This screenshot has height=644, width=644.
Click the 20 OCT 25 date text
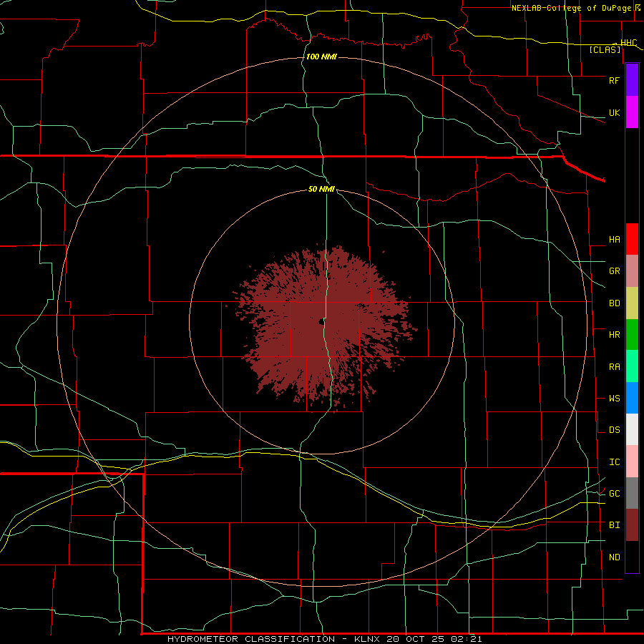(415, 639)
